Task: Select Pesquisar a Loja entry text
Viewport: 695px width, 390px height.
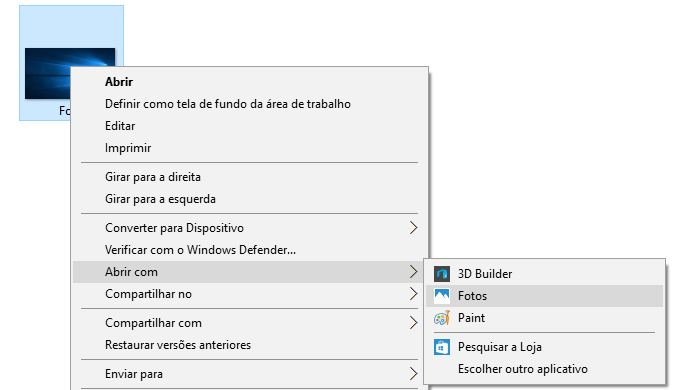Action: [x=500, y=347]
